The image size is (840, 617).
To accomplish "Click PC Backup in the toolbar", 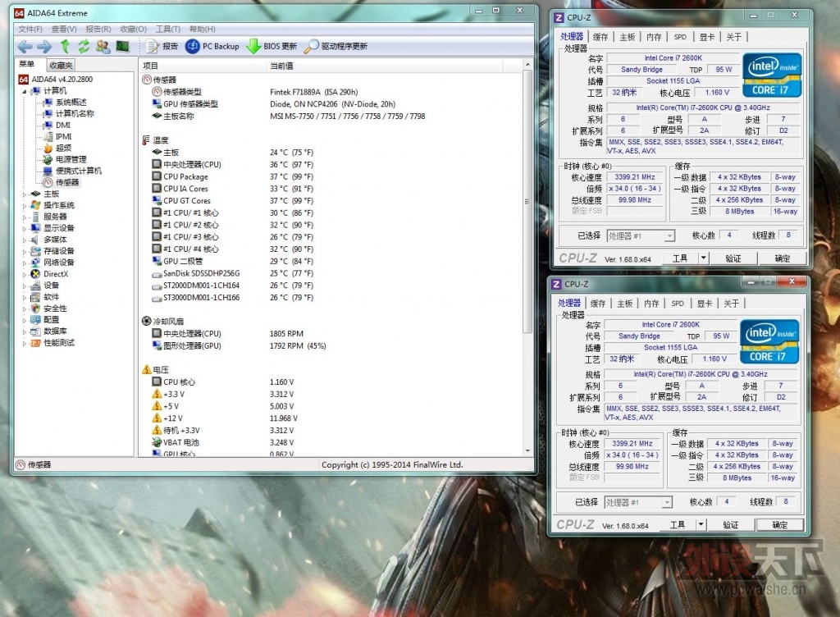I will pyautogui.click(x=212, y=47).
